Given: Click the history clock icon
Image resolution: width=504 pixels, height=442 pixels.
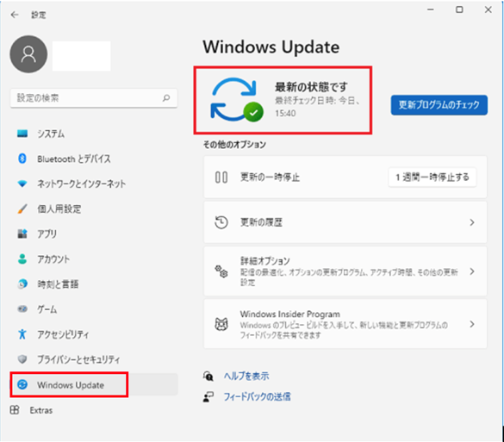Looking at the screenshot, I should point(221,222).
